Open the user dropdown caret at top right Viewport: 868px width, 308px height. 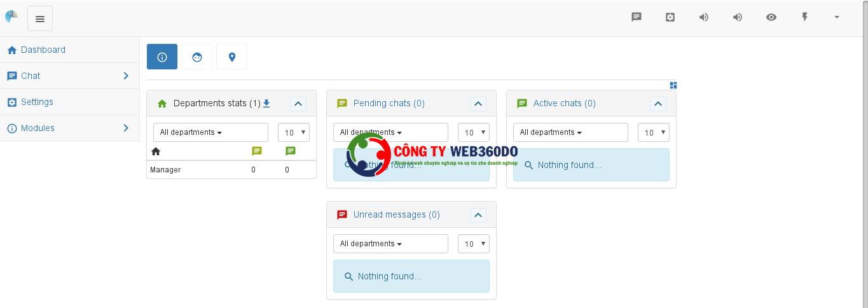click(837, 17)
